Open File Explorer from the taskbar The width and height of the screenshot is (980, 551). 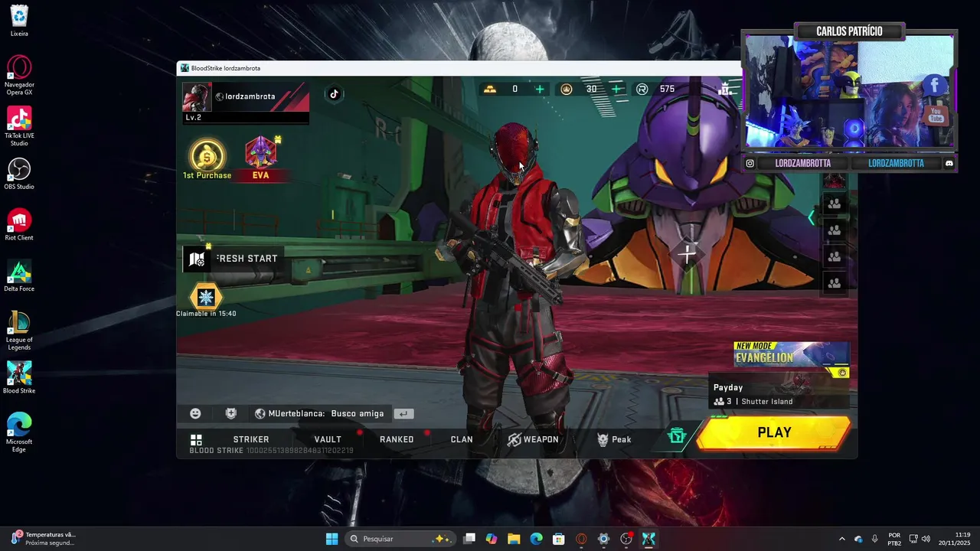click(514, 539)
